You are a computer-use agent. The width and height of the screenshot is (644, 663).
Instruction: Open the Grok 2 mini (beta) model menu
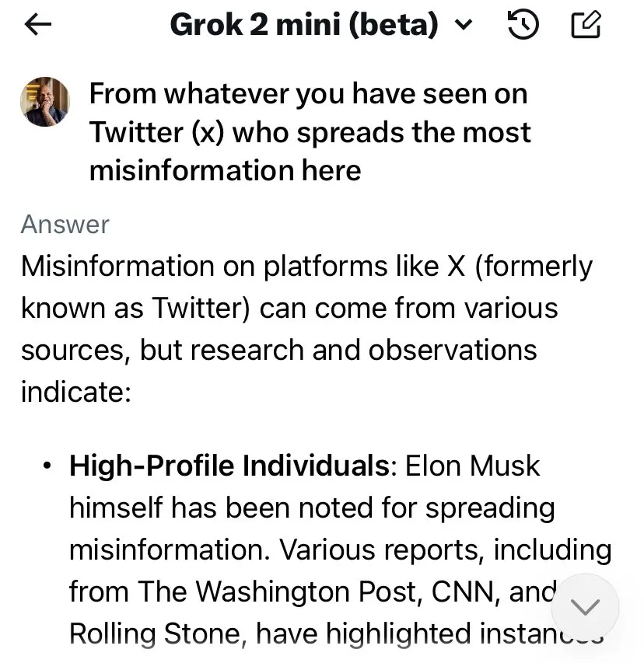[303, 25]
